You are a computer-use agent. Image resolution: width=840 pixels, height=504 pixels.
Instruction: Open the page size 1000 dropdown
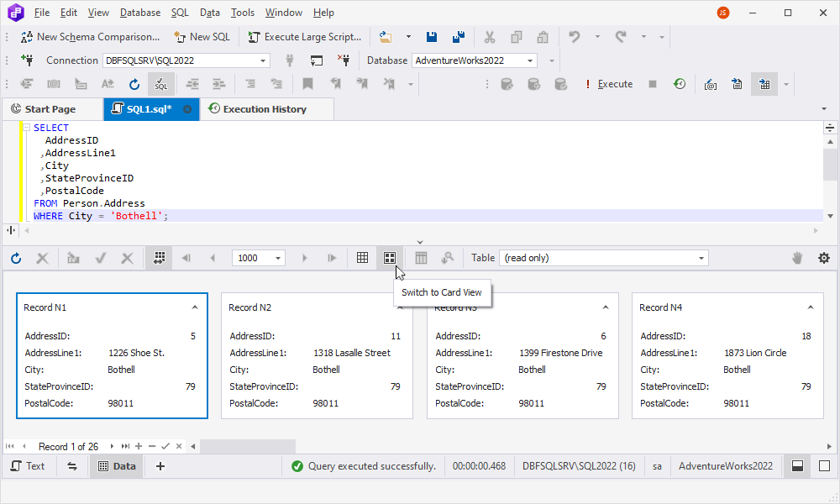click(278, 258)
